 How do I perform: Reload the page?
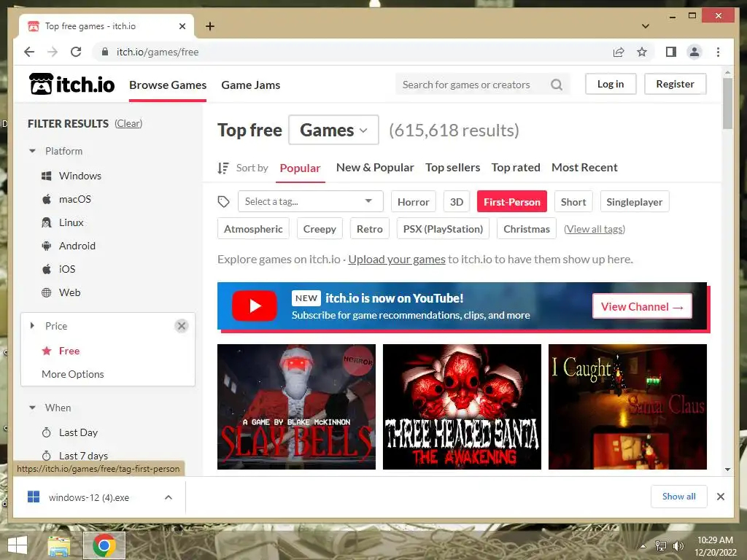coord(76,52)
